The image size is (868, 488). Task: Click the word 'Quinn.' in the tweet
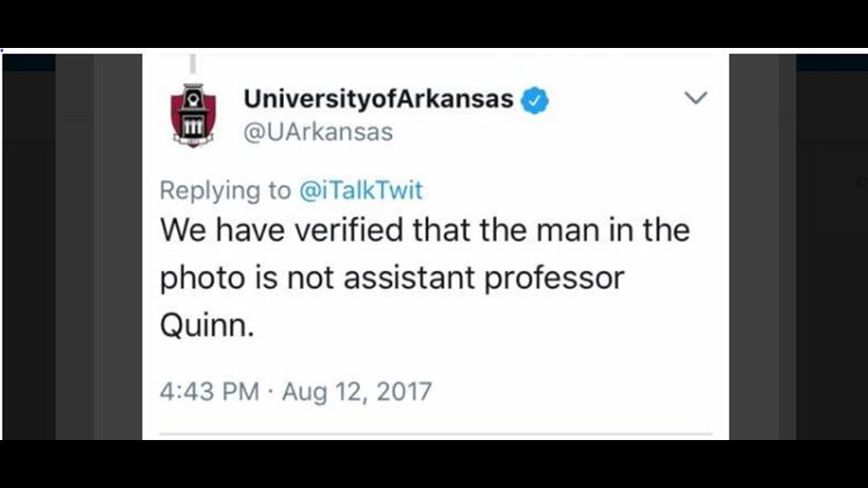[207, 325]
